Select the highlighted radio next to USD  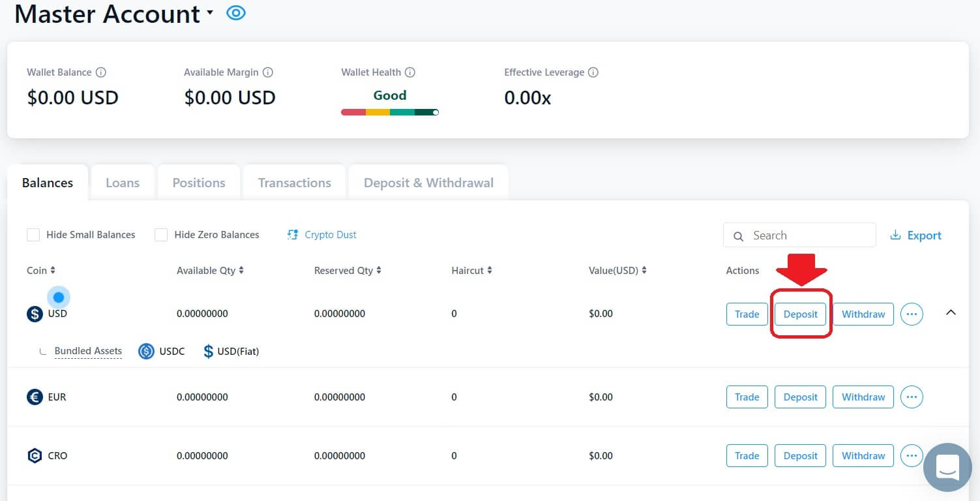59,297
